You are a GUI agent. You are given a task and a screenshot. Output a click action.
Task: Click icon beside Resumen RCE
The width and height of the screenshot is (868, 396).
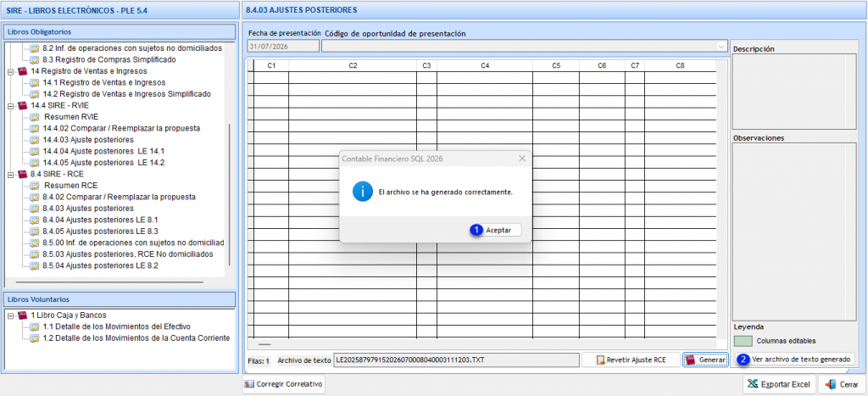point(34,186)
